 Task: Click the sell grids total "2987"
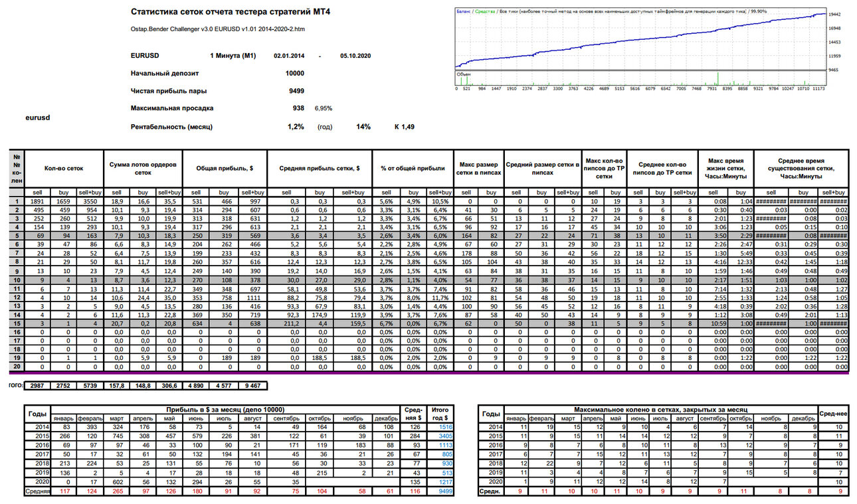pyautogui.click(x=38, y=385)
